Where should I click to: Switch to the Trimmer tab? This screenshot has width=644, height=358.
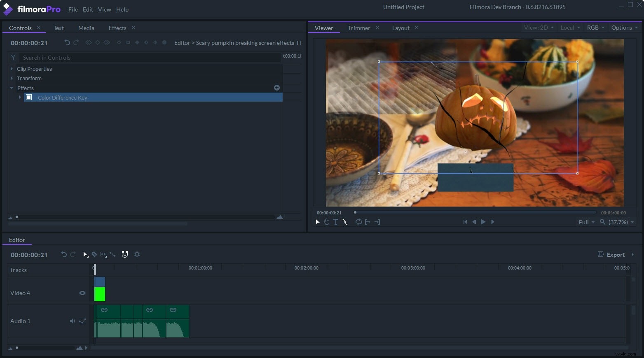(358, 28)
